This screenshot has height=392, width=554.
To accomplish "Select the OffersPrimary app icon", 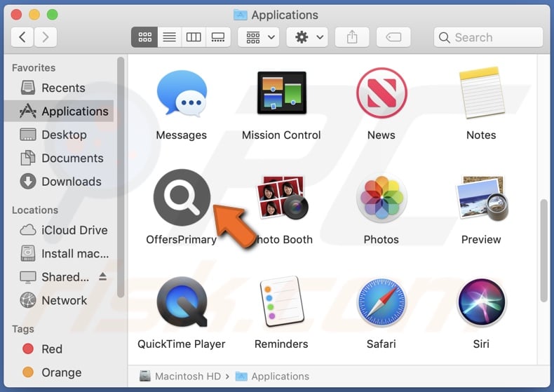I will coord(182,198).
